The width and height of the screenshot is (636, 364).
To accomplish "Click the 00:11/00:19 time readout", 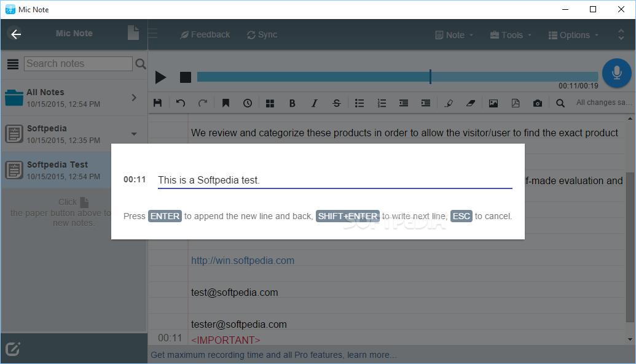I will coord(578,86).
